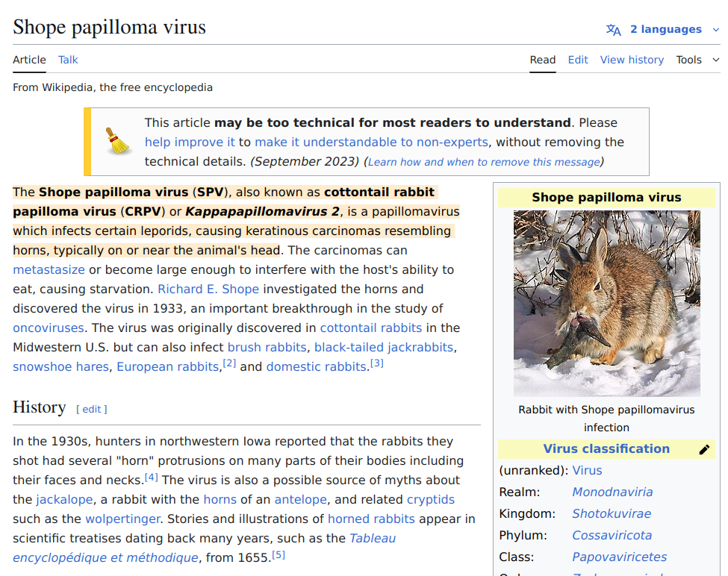Open the Monodnaviria realm link
The width and height of the screenshot is (728, 576).
[x=612, y=492]
